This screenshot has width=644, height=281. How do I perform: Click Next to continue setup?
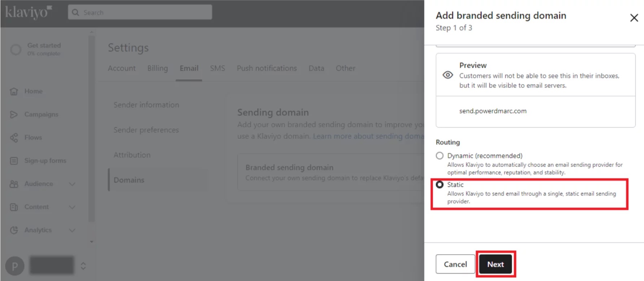pyautogui.click(x=495, y=264)
